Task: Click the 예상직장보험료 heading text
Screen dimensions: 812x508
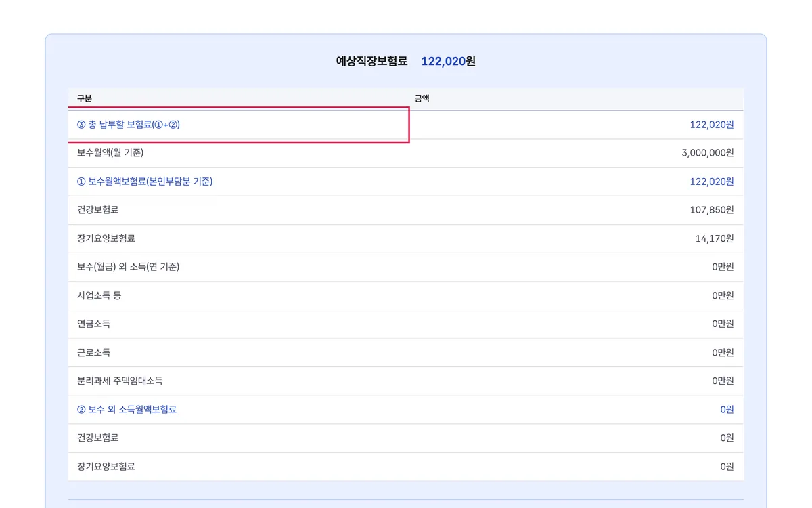Action: 371,61
